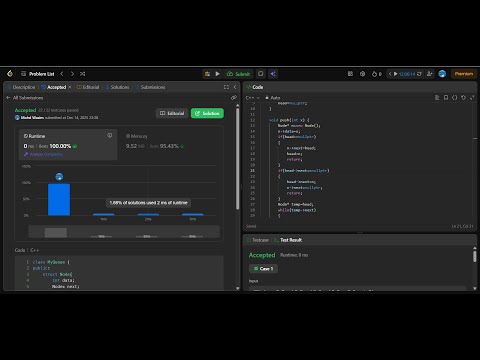Collapse the timer with left chevron
Image resolution: width=480 pixels, height=360 pixels.
pos(390,74)
